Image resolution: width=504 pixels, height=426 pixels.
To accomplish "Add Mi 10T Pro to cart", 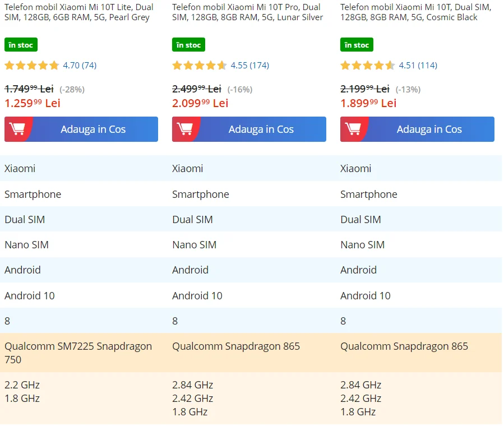I will click(249, 129).
